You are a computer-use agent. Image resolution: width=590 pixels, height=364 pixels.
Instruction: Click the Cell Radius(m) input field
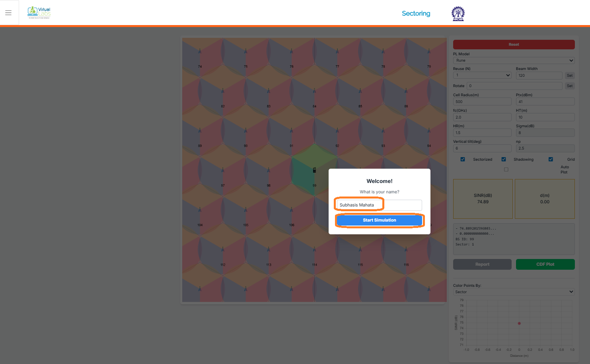point(482,102)
